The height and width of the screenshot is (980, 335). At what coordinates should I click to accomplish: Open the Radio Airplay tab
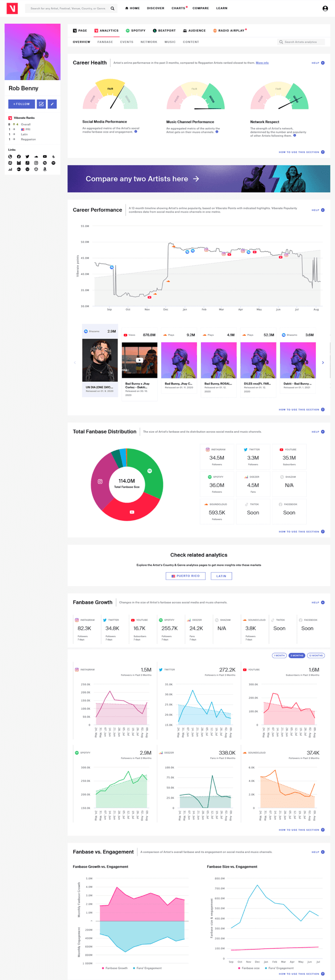click(230, 31)
